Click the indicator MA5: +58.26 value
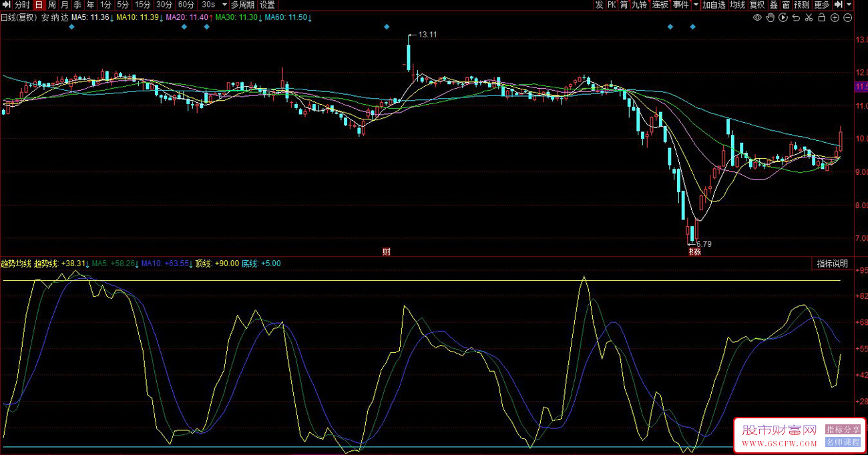The image size is (868, 455). 114,264
